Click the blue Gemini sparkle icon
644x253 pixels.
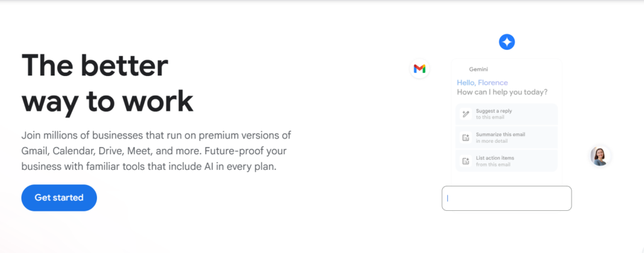(x=507, y=42)
